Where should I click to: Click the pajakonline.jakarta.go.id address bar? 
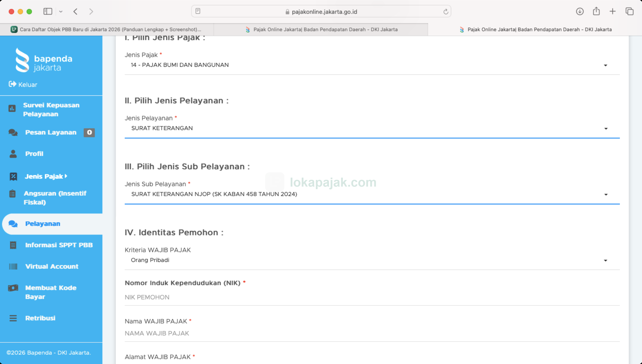pyautogui.click(x=321, y=12)
